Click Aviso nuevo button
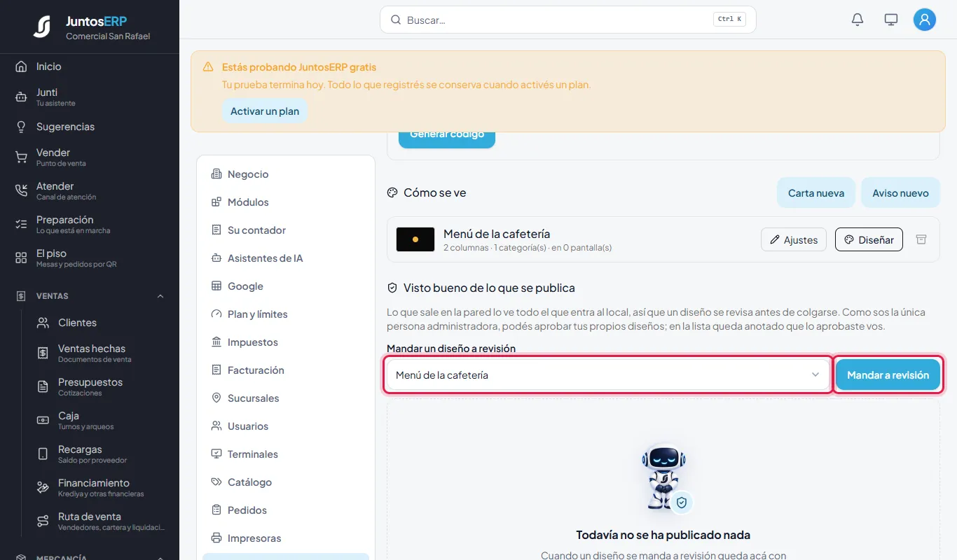This screenshot has width=957, height=560. click(900, 192)
